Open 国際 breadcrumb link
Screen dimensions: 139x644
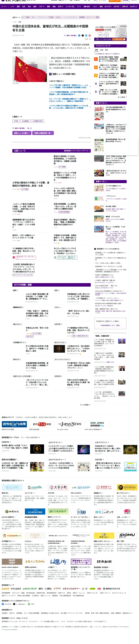[x=20, y=22]
